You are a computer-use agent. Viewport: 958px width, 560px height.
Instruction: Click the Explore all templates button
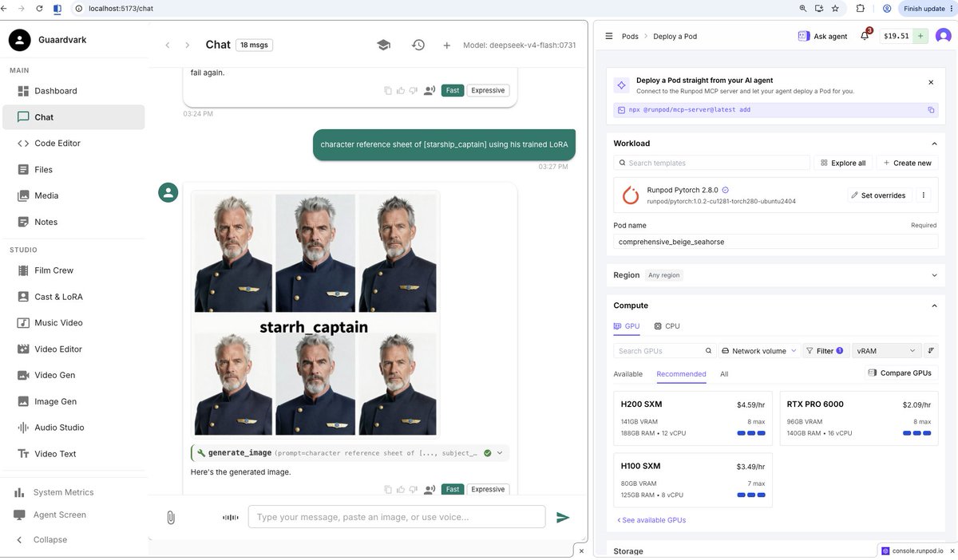pyautogui.click(x=843, y=163)
